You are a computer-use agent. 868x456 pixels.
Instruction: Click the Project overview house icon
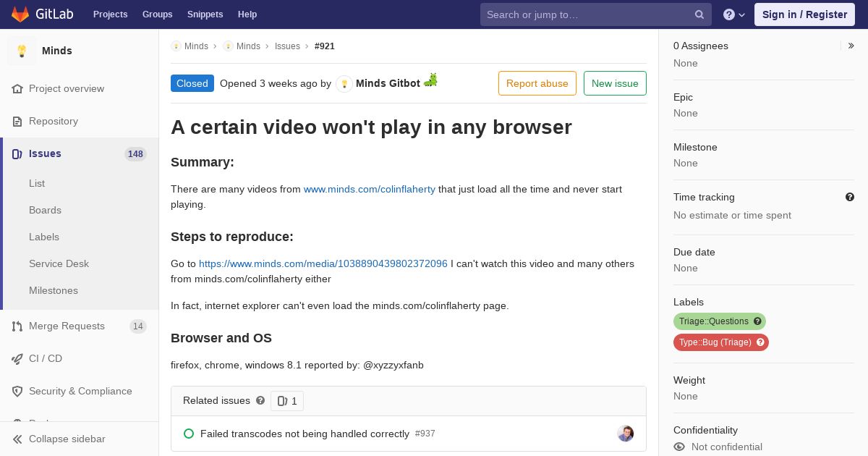[x=17, y=89]
